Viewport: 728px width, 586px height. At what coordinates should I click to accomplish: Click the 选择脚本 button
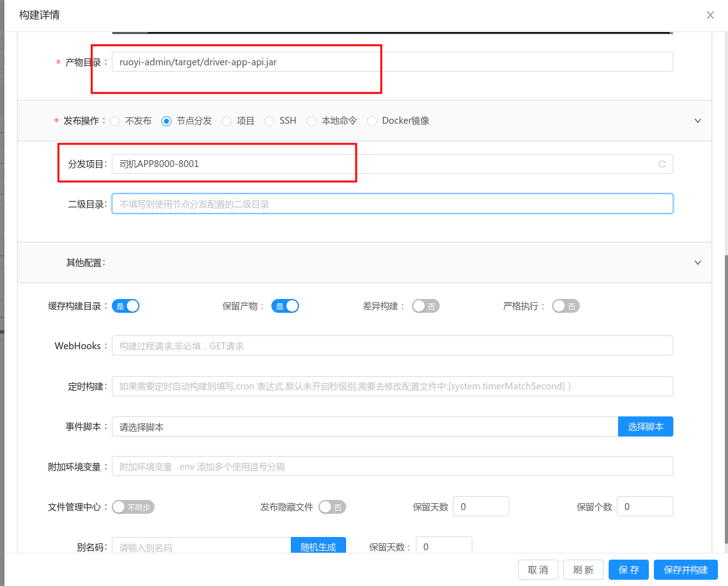pos(645,426)
